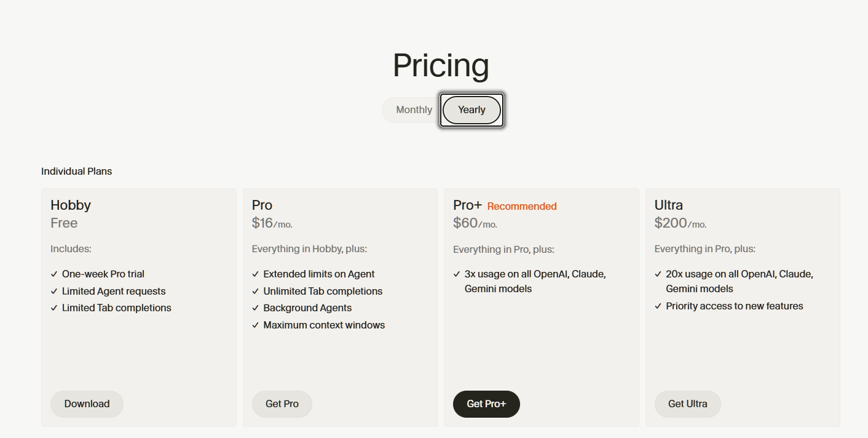This screenshot has height=438, width=868.
Task: Click the checkmark beside Maximum context windows
Action: point(254,325)
